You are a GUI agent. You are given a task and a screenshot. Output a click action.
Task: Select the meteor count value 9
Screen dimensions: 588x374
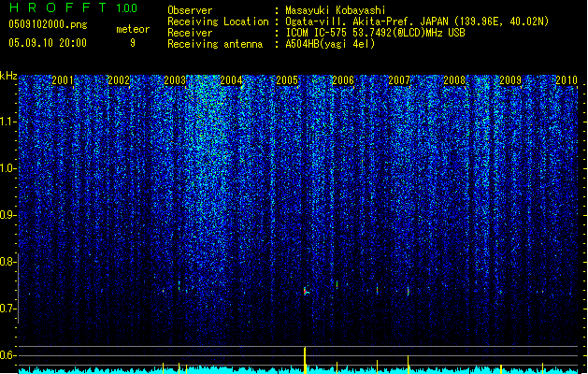(x=133, y=43)
